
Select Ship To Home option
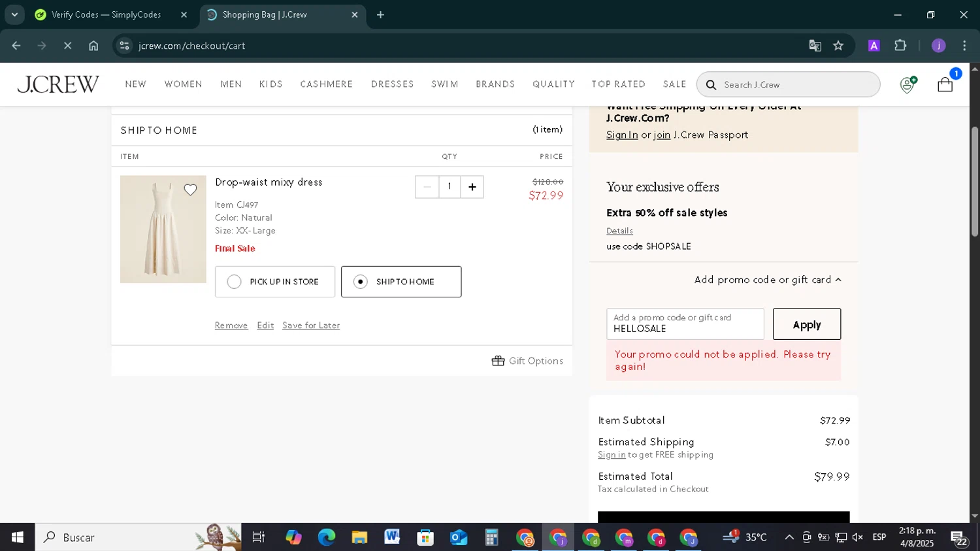(x=401, y=282)
